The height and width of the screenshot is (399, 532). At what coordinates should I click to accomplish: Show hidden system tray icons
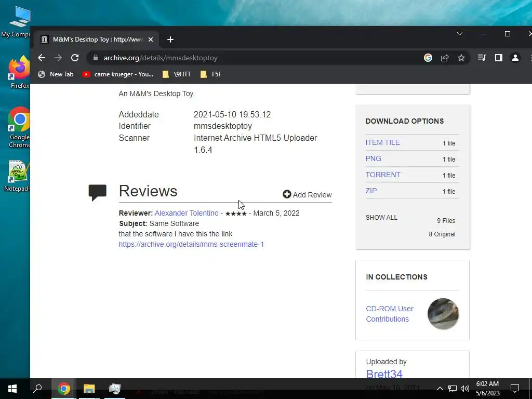[x=440, y=389]
